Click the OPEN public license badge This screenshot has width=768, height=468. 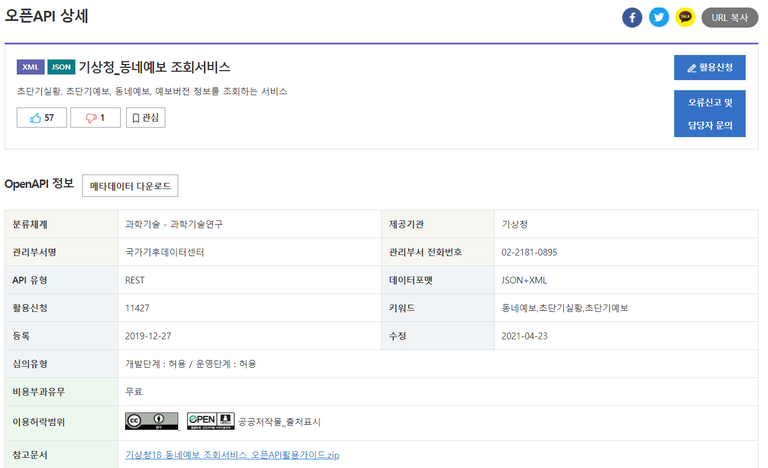pos(211,421)
